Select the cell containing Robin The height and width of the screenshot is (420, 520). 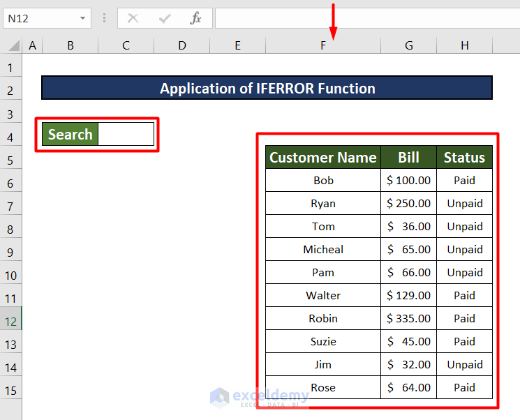[323, 318]
